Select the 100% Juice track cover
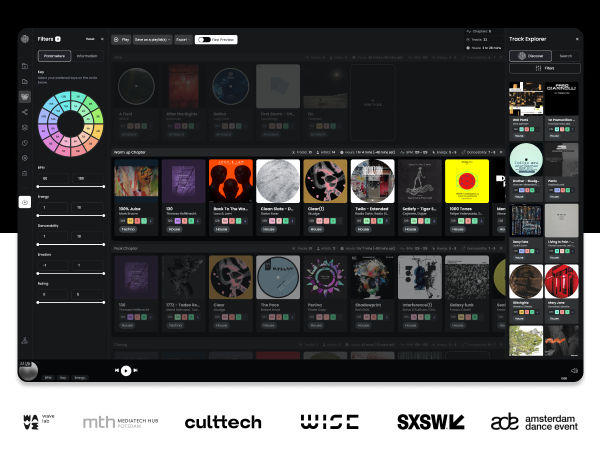 click(136, 181)
